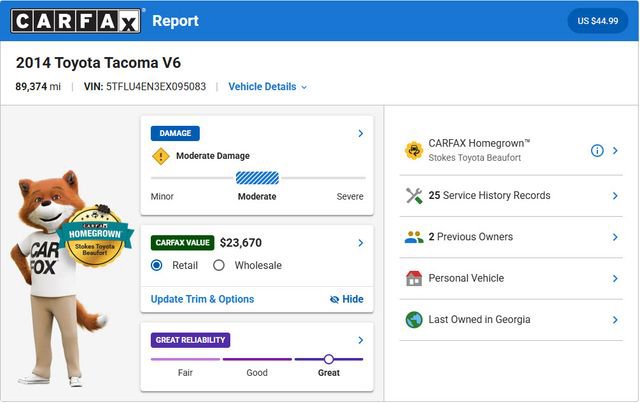Open Update Trim & Options link
Screen dimensions: 640x403
click(x=202, y=299)
